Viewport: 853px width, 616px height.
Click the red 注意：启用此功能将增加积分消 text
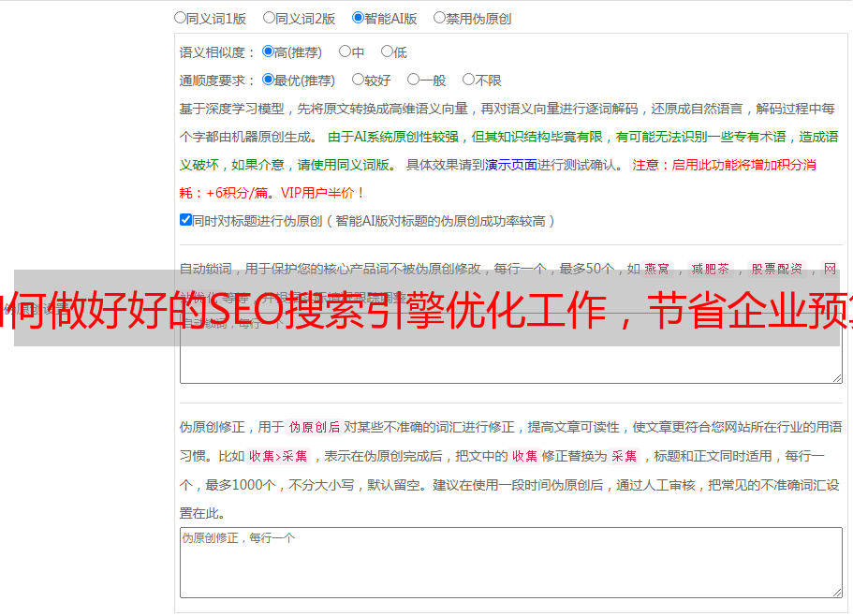[724, 165]
